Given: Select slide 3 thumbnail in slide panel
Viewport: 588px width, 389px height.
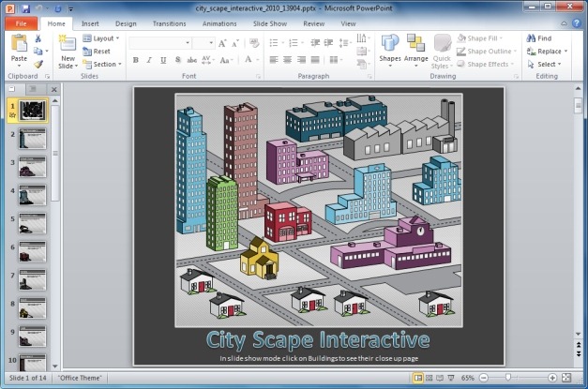Looking at the screenshot, I should [33, 169].
